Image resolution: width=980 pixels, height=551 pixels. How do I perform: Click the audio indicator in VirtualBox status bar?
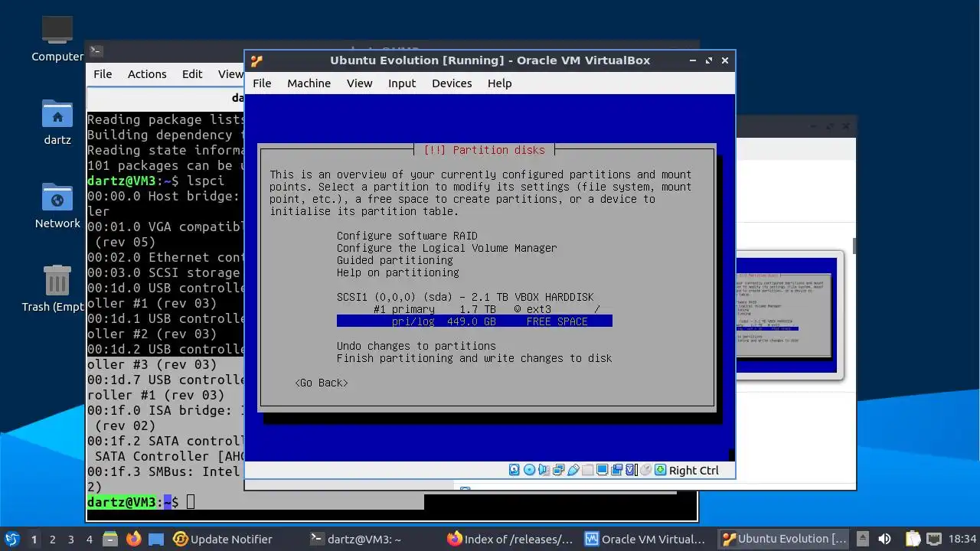pyautogui.click(x=543, y=470)
